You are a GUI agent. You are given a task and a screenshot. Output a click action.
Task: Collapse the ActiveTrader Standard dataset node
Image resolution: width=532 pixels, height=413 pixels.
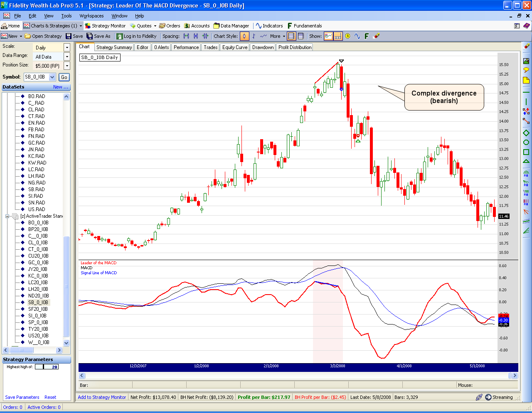pyautogui.click(x=7, y=216)
